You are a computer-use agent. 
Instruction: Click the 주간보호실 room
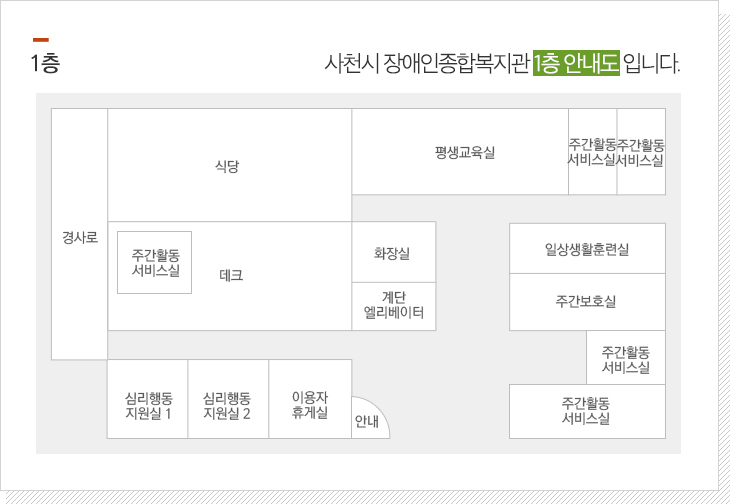tap(587, 302)
